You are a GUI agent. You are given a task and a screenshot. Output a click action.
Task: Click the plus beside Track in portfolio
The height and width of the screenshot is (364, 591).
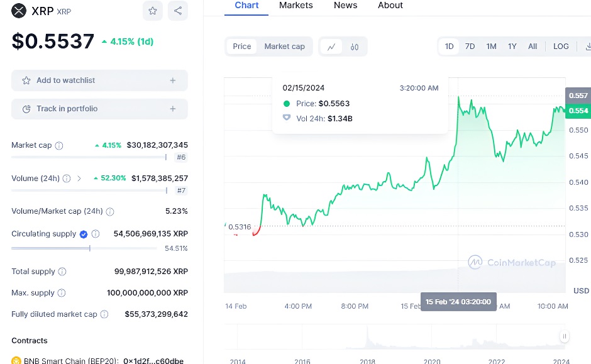pos(173,109)
